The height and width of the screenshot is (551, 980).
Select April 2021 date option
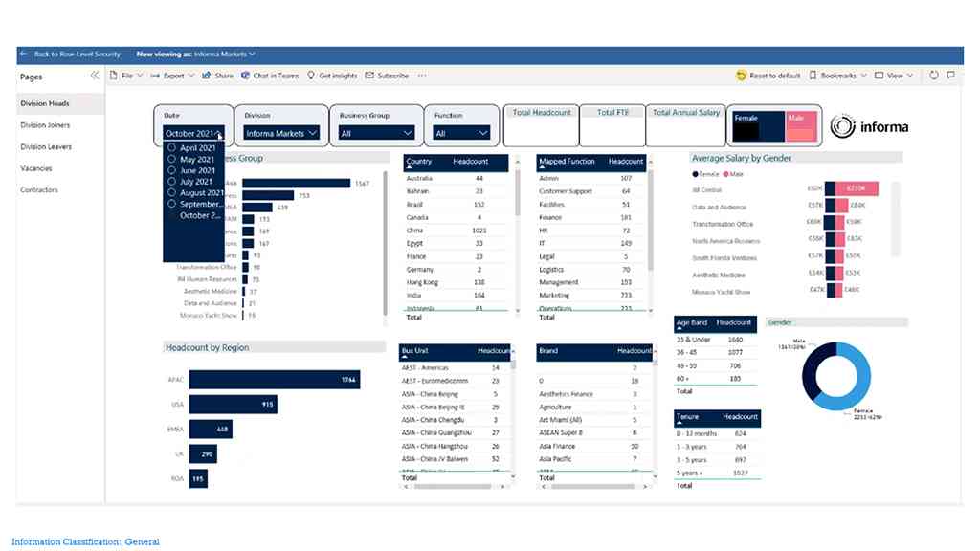(171, 148)
